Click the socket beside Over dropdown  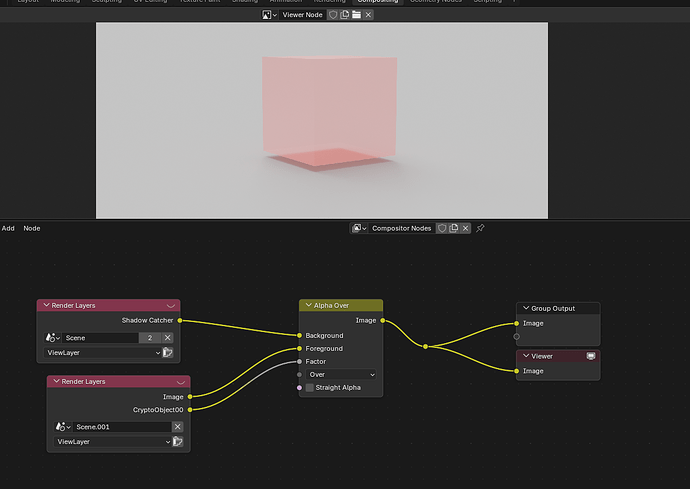[x=300, y=375]
